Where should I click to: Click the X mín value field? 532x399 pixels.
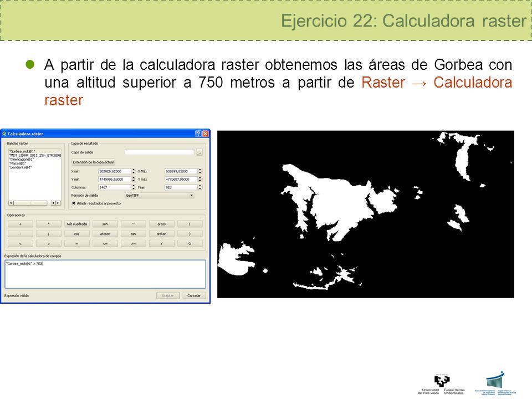(x=114, y=171)
